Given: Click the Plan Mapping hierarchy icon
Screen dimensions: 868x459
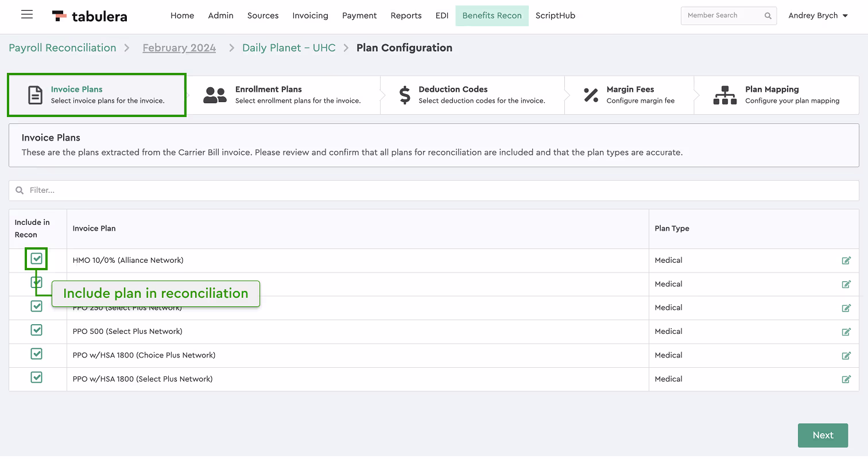Looking at the screenshot, I should point(725,95).
